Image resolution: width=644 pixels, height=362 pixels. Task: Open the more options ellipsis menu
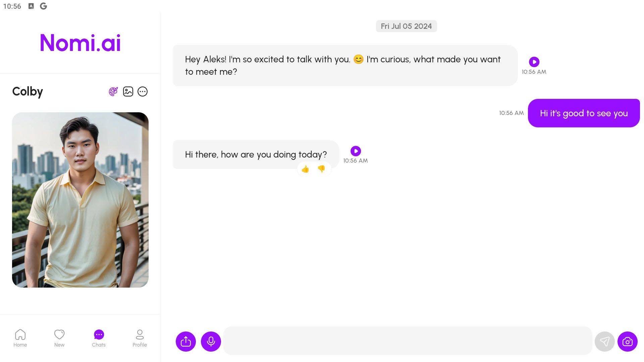[143, 92]
